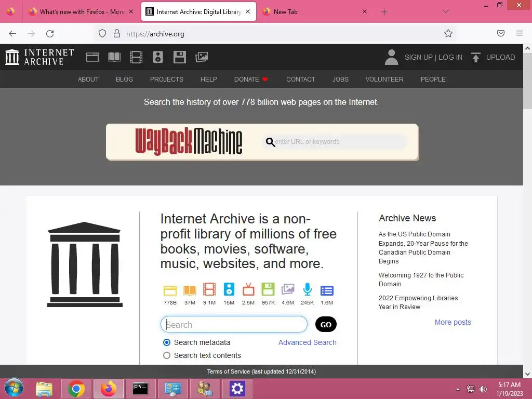Screen dimensions: 532x399
Task: Open 2022 Empowering Libraries Year in Review
Action: pos(418,302)
